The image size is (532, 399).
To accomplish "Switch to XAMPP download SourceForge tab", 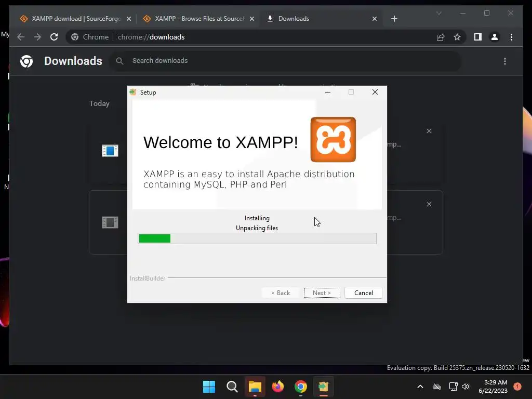I will (70, 19).
